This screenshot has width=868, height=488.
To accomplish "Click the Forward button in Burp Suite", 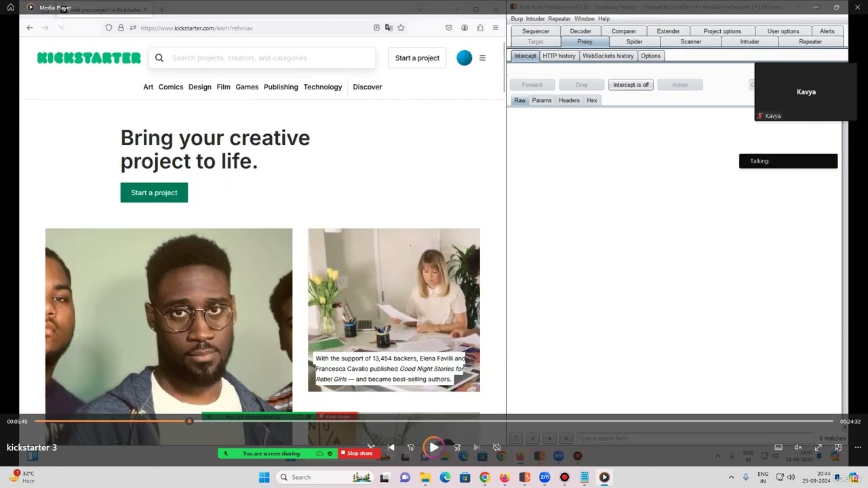I will [532, 85].
